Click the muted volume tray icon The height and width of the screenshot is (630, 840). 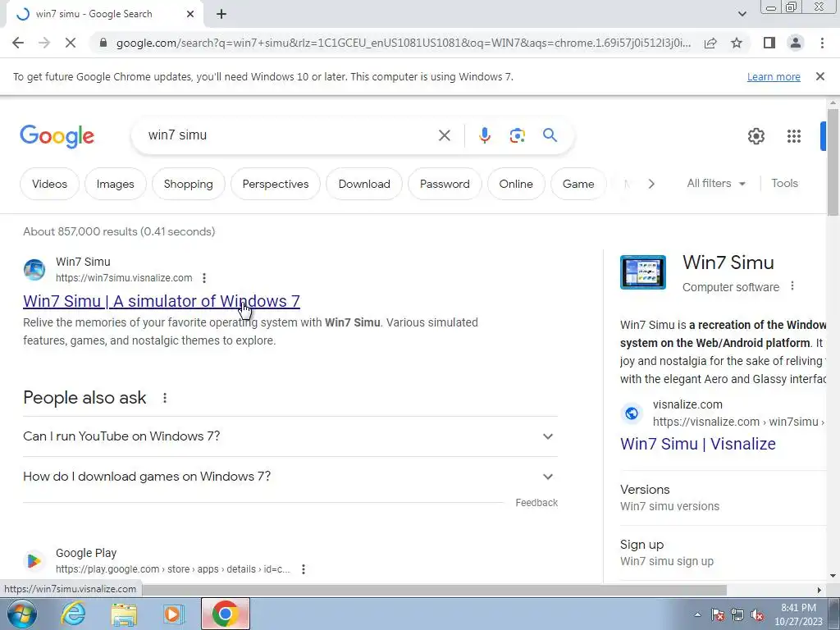757,615
